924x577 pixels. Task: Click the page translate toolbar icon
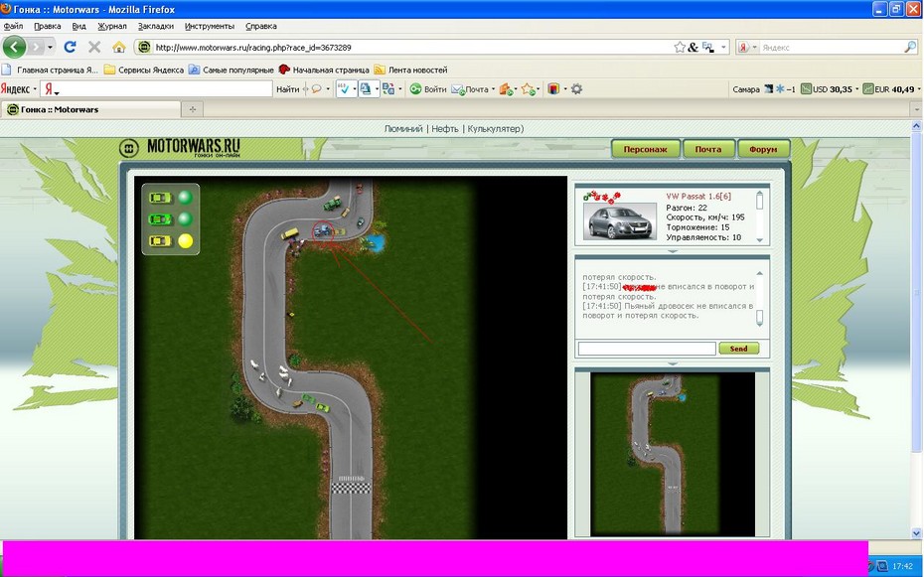coord(366,89)
